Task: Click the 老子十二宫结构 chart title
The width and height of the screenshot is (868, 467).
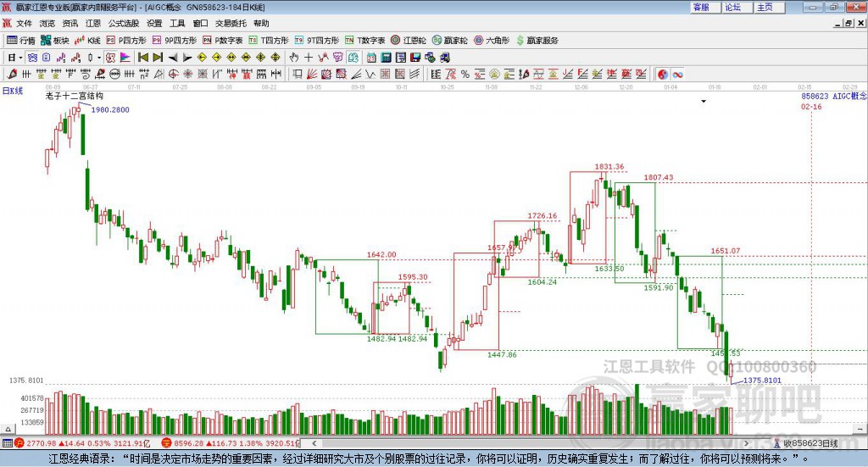Action: click(75, 96)
